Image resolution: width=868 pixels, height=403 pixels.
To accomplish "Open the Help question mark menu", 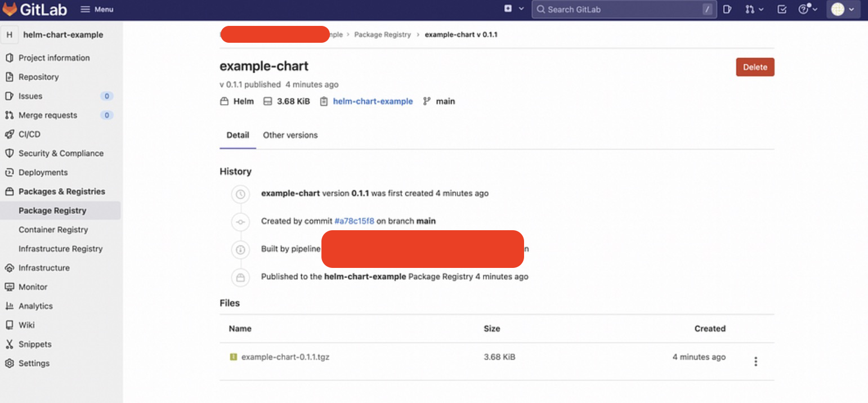I will [808, 9].
